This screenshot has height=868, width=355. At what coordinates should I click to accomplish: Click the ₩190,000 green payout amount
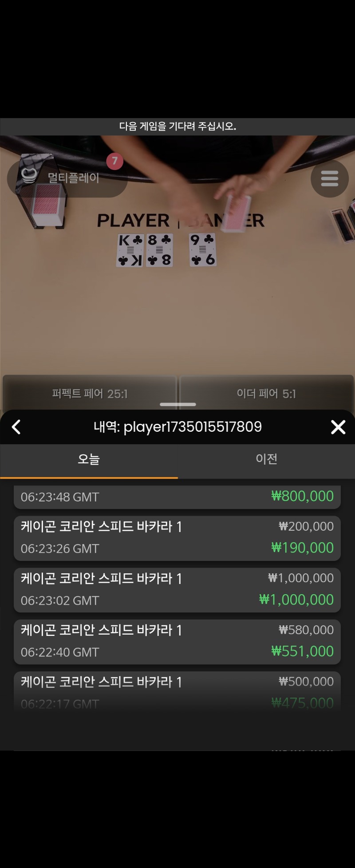pos(303,548)
